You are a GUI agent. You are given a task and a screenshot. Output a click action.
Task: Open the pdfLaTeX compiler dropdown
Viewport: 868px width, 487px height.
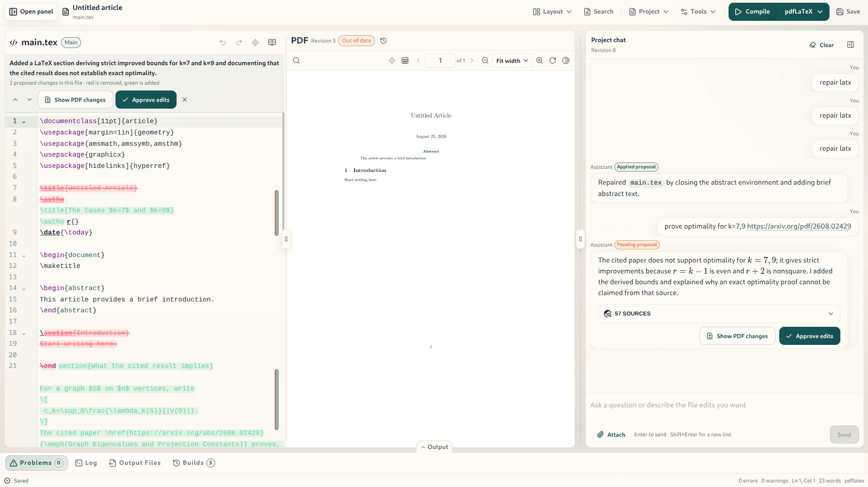[x=804, y=12]
